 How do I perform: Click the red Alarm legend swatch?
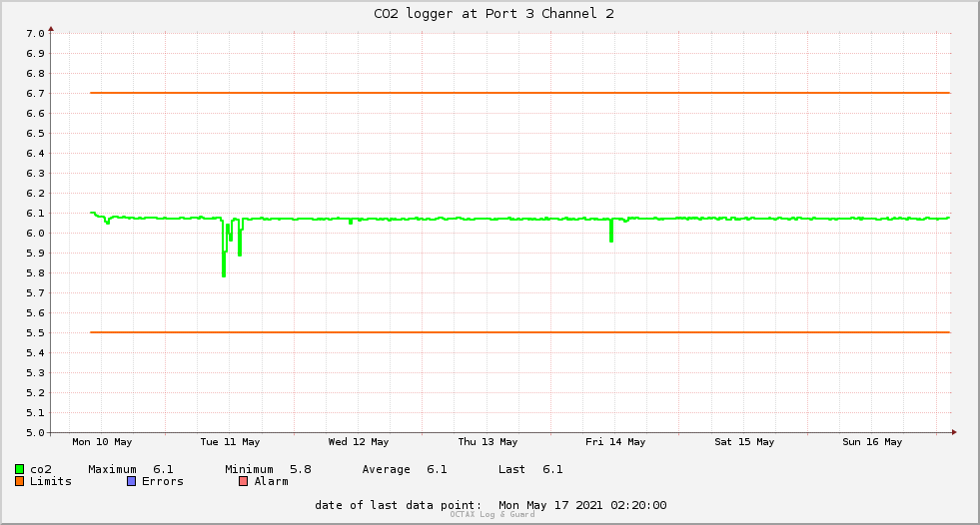click(x=244, y=481)
